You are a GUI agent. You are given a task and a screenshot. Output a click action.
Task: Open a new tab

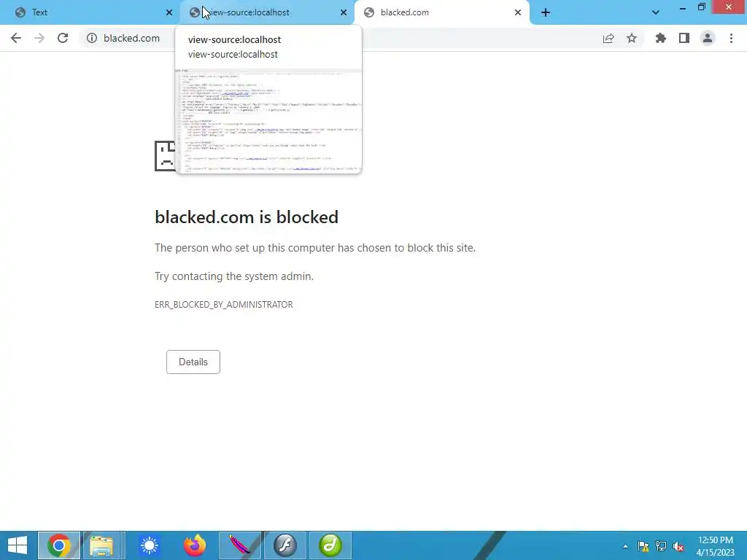pyautogui.click(x=546, y=12)
